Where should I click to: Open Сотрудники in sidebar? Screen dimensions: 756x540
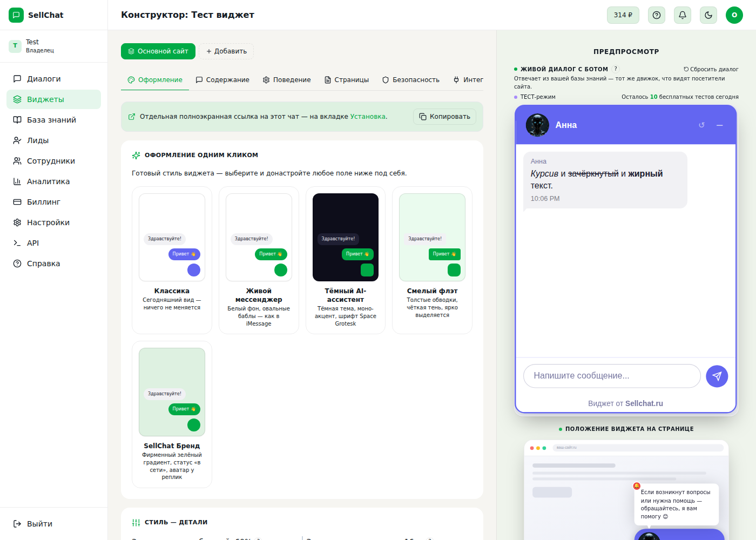pos(53,161)
